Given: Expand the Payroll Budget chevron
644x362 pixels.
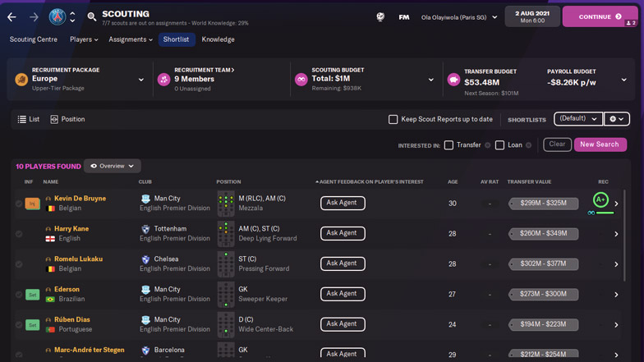Looking at the screenshot, I should point(624,80).
